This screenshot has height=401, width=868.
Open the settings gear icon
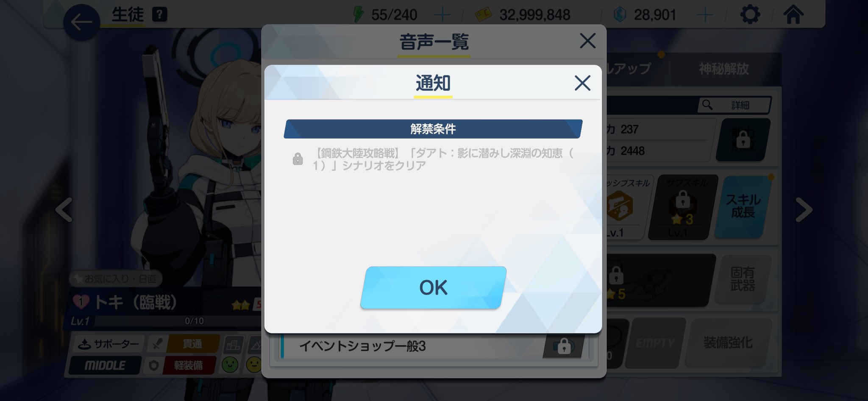coord(750,15)
